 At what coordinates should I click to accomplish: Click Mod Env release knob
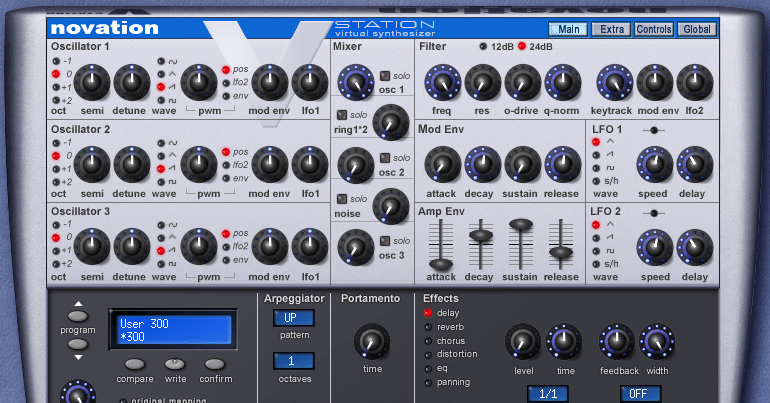click(x=563, y=164)
